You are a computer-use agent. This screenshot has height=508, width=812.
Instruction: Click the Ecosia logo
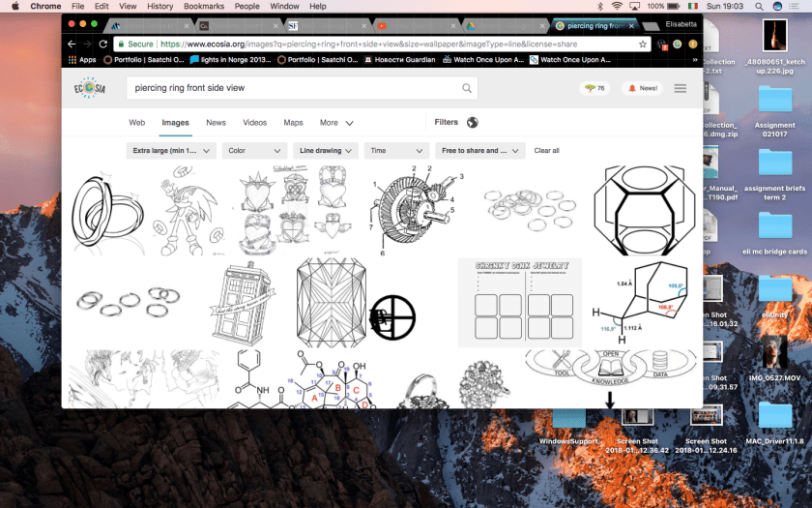[x=90, y=88]
